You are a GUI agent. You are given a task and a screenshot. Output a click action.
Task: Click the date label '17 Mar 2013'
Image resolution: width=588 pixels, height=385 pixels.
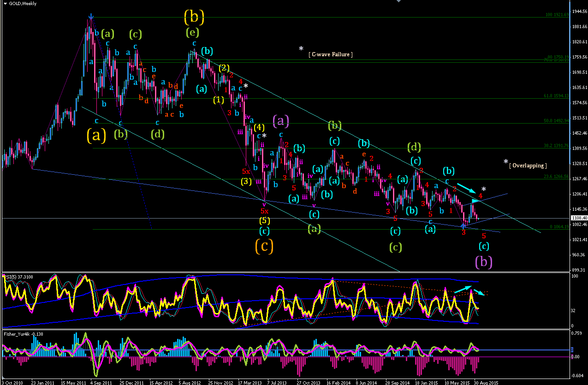click(x=249, y=382)
